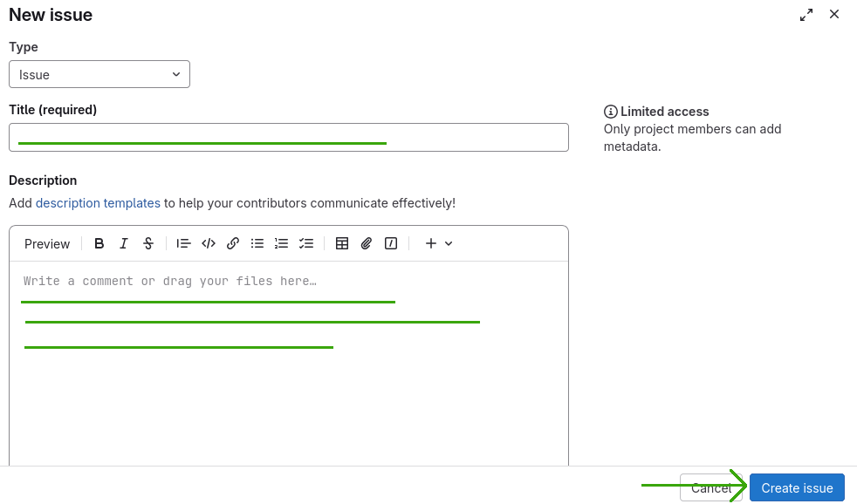The image size is (857, 504).
Task: Apply italic formatting in description
Action: coord(124,244)
